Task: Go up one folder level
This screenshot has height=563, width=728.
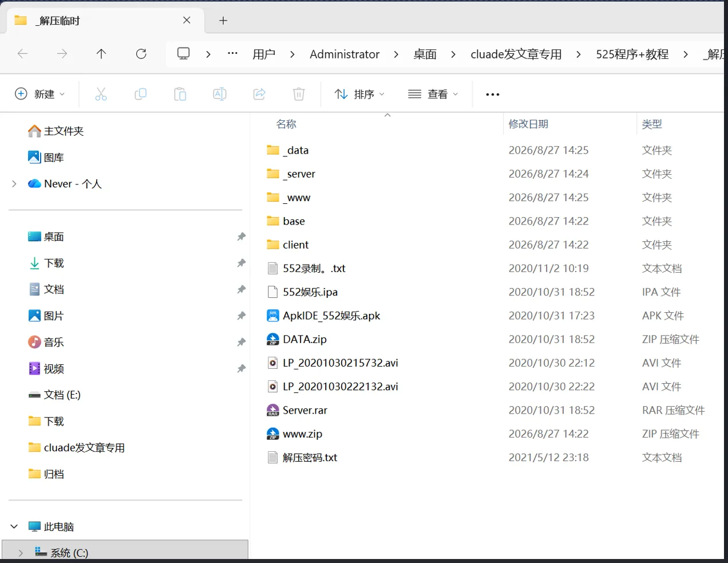Action: (x=101, y=54)
